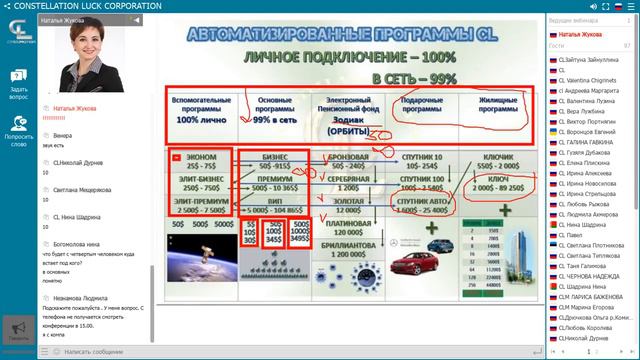Select CLНиколай Дурнев in the guest list

[583, 338]
